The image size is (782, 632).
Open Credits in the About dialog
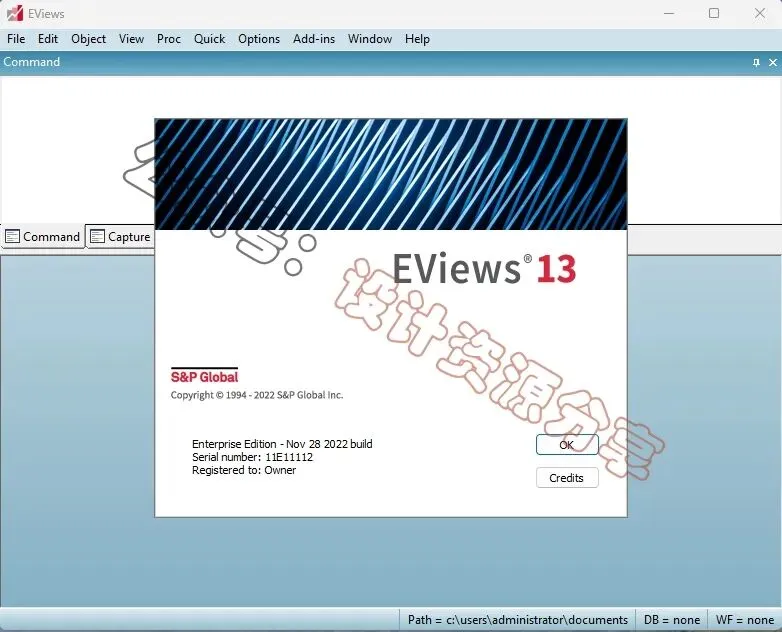pyautogui.click(x=567, y=478)
